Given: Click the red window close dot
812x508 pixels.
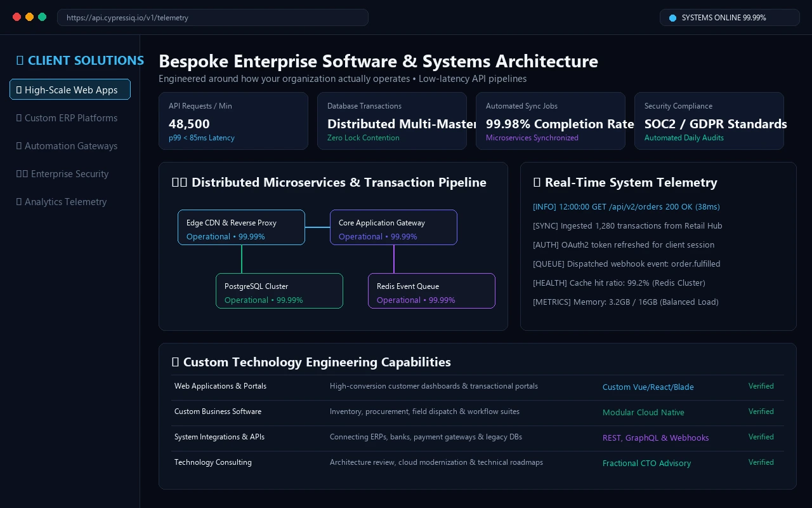Looking at the screenshot, I should pos(17,17).
